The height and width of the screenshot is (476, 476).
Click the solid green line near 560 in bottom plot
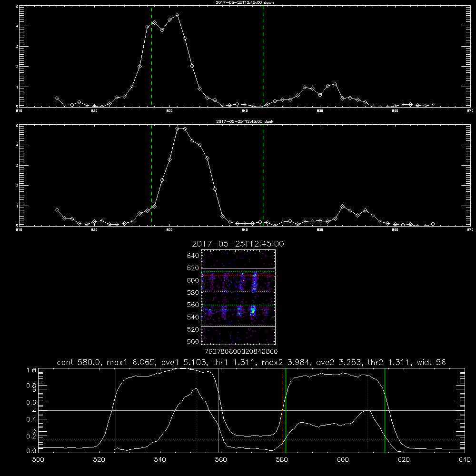click(x=218, y=410)
